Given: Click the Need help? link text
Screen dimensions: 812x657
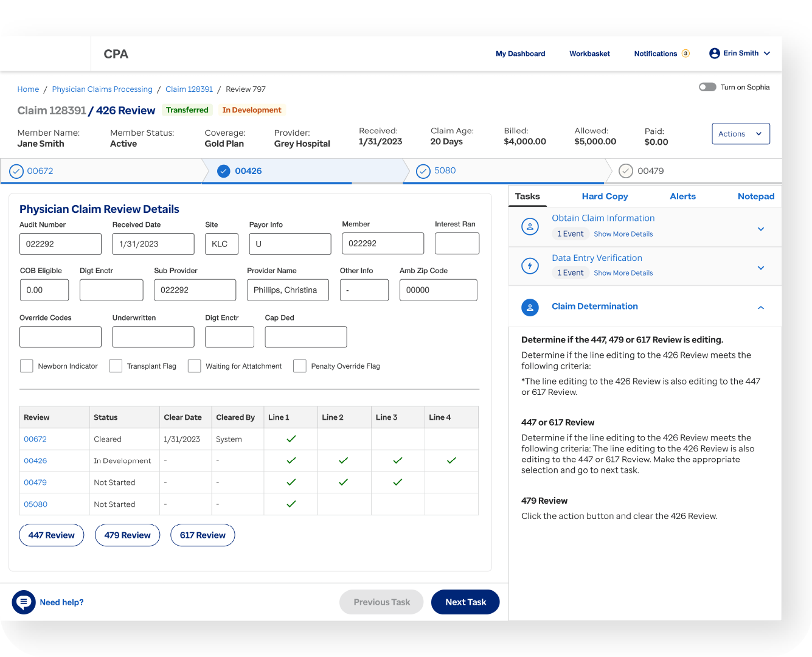Looking at the screenshot, I should tap(61, 602).
